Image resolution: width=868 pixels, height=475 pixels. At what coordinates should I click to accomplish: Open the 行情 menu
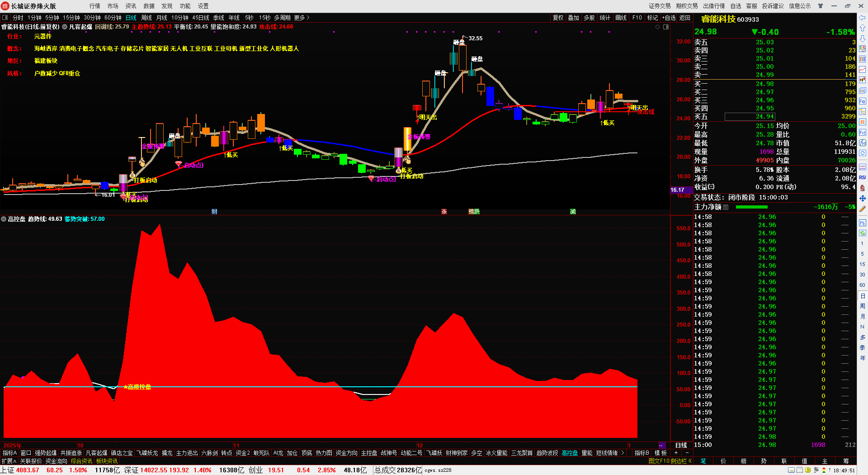tap(95, 6)
